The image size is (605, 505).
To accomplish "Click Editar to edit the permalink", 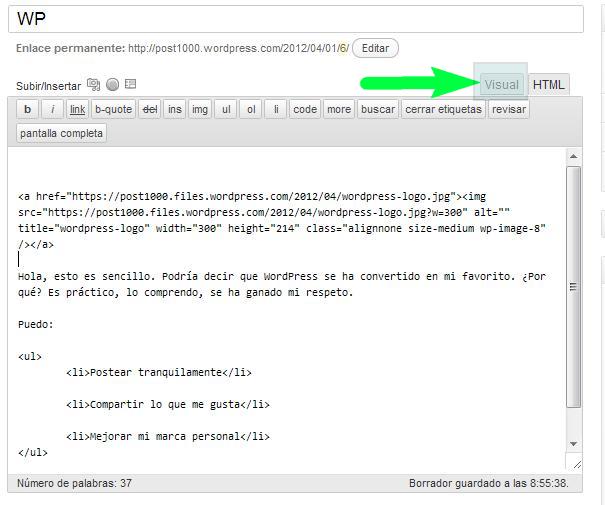I will [375, 48].
